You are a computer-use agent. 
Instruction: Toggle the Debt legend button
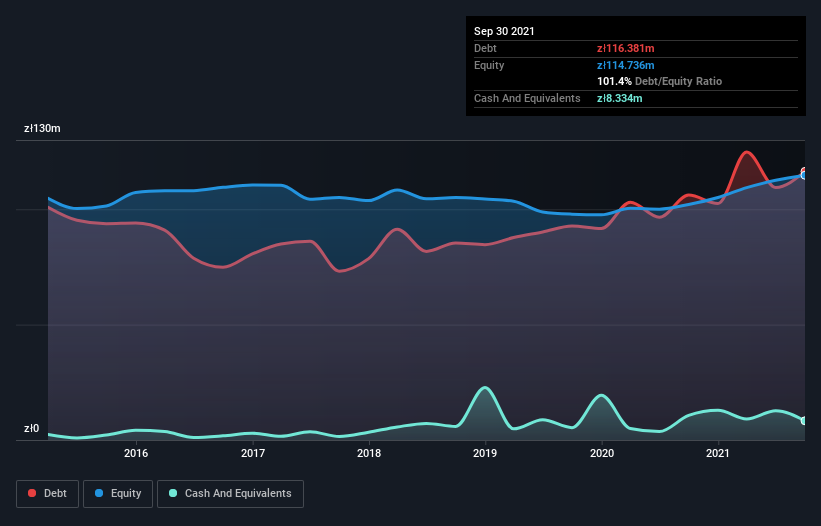click(47, 494)
